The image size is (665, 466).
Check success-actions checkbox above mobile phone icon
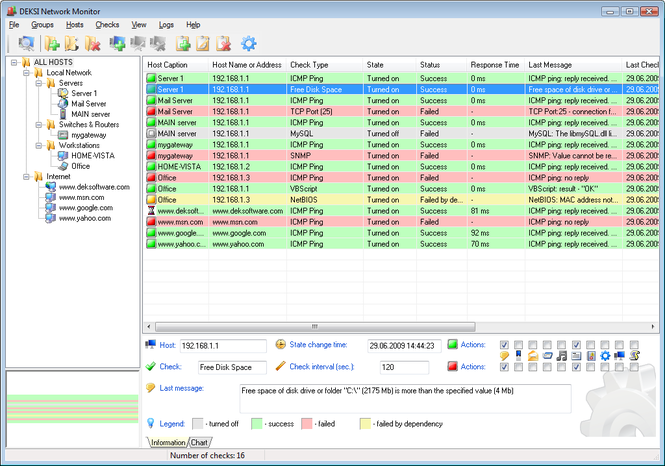[518, 345]
